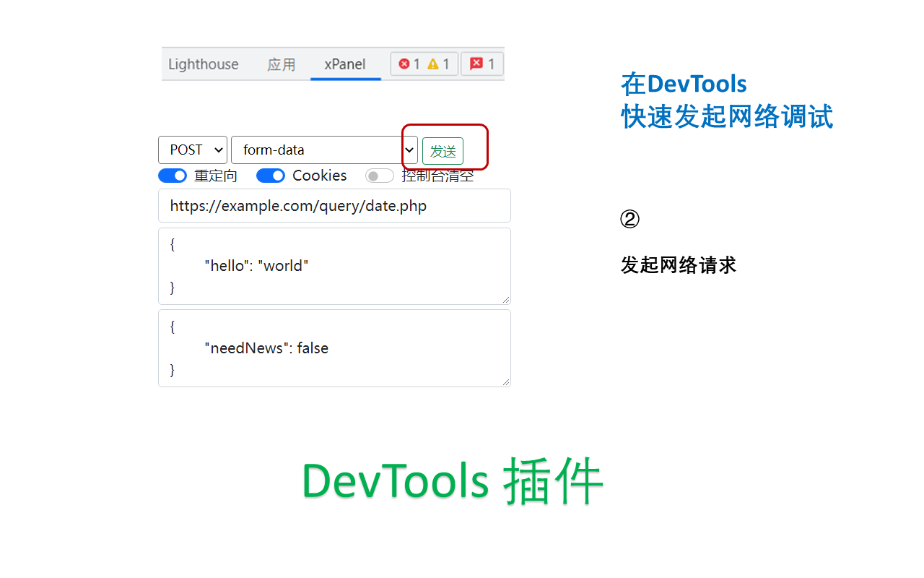Select the xPanel tab
The width and height of the screenshot is (924, 578).
click(x=345, y=64)
